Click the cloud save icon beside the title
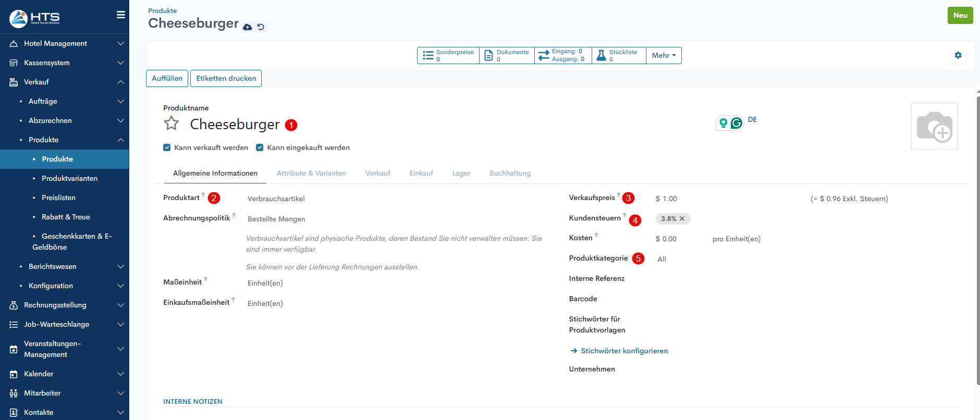The image size is (980, 420). (x=248, y=27)
